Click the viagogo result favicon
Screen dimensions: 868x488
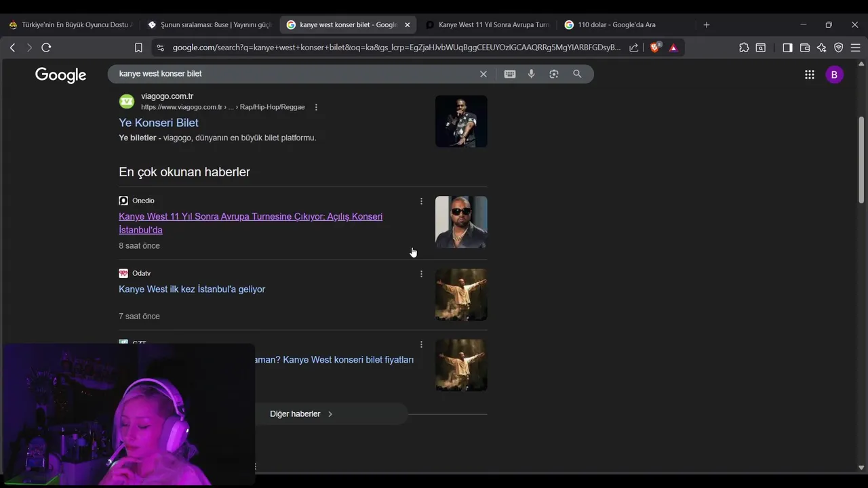tap(127, 102)
